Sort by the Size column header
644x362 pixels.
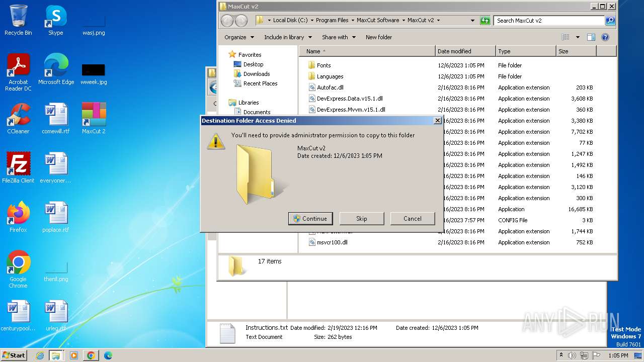click(576, 51)
